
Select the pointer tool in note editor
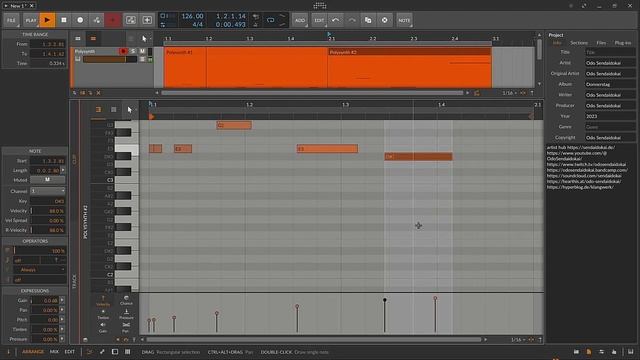(x=129, y=109)
